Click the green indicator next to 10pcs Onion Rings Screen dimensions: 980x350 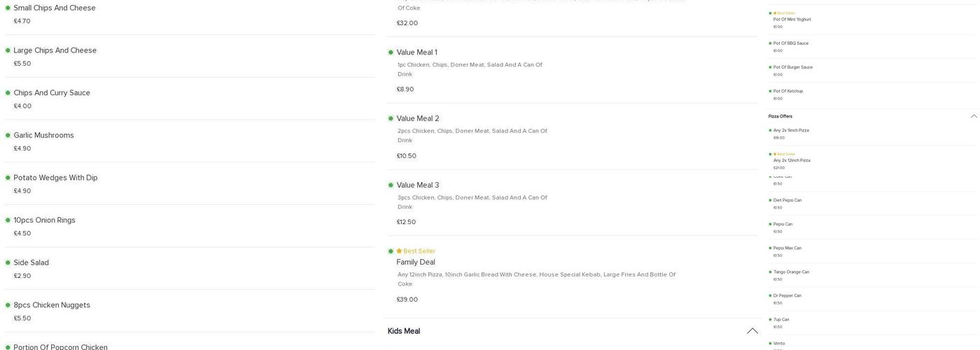[x=8, y=220]
